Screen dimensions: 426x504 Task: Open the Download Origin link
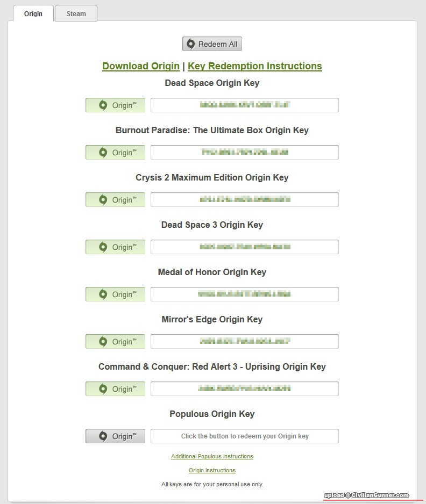(x=141, y=66)
